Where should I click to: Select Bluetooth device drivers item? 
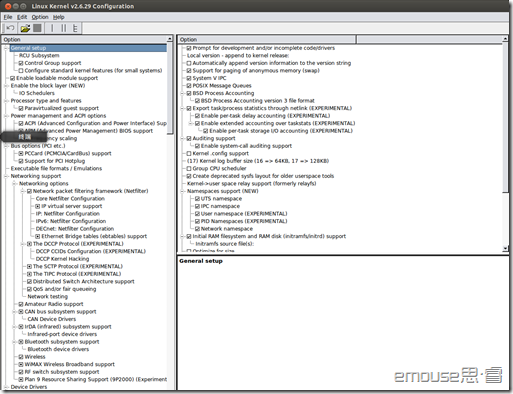click(x=58, y=349)
